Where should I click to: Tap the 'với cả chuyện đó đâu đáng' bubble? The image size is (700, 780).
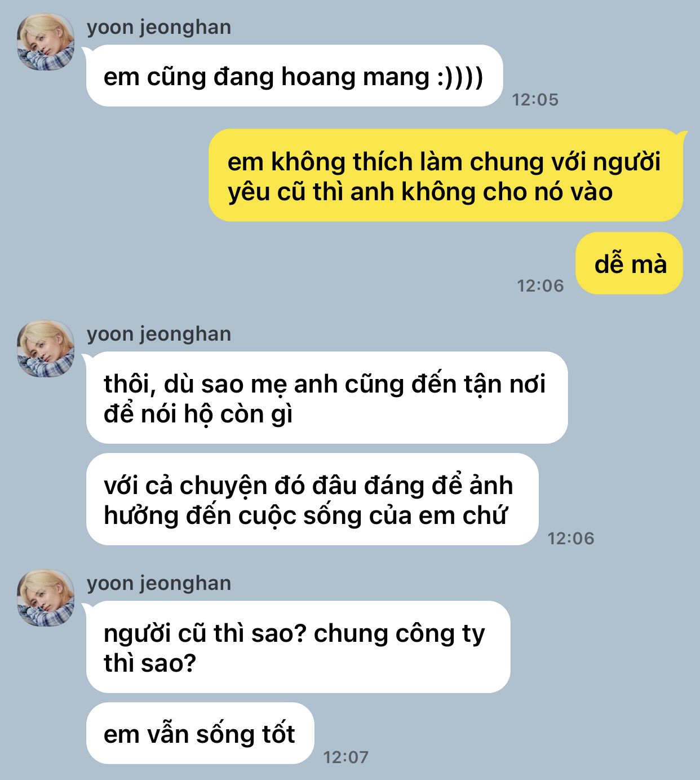tap(312, 499)
